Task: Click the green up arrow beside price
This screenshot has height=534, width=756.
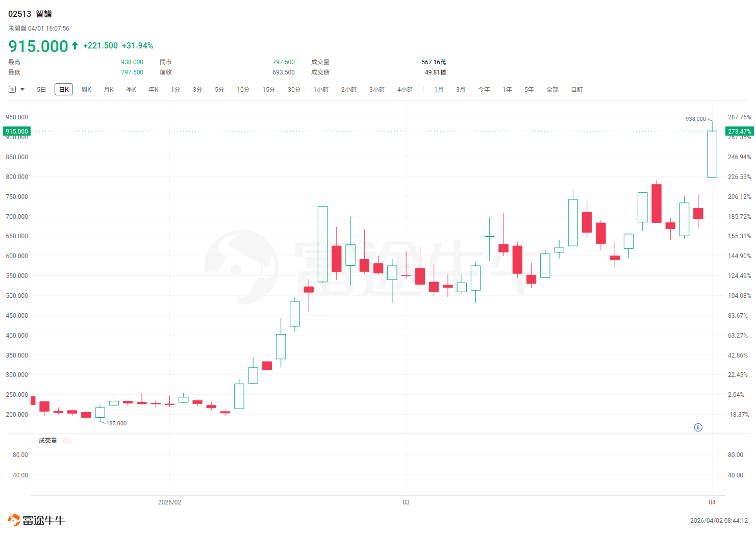Action: tap(75, 45)
